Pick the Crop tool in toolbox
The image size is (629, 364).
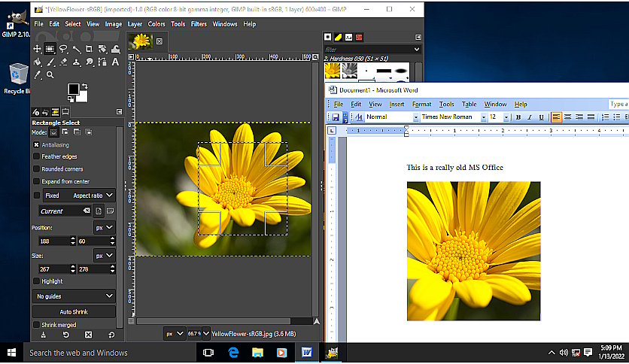click(x=90, y=49)
